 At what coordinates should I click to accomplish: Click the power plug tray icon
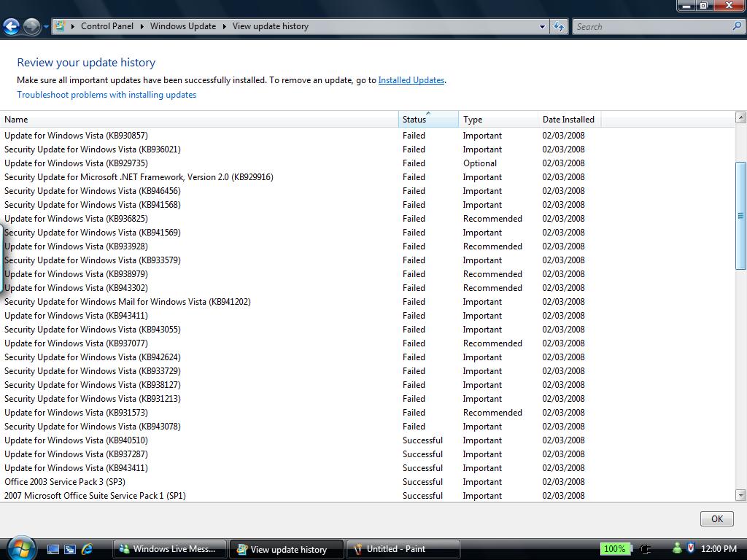646,549
